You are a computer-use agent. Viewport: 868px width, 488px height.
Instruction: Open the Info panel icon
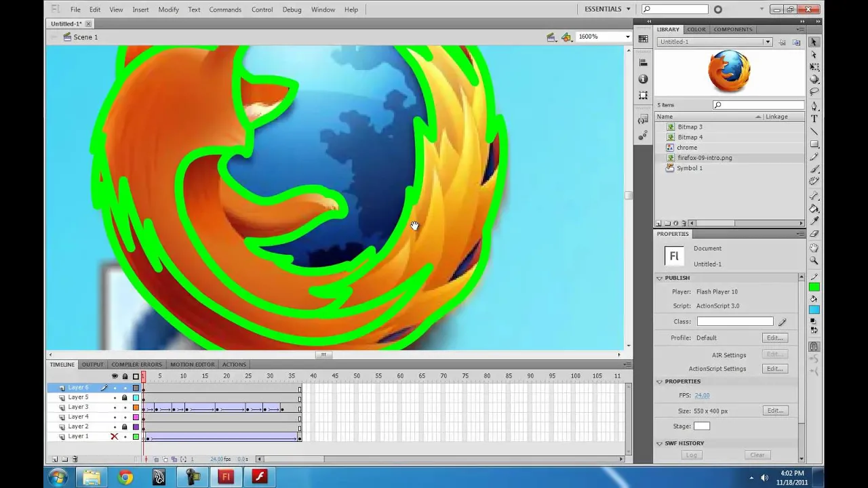point(643,79)
